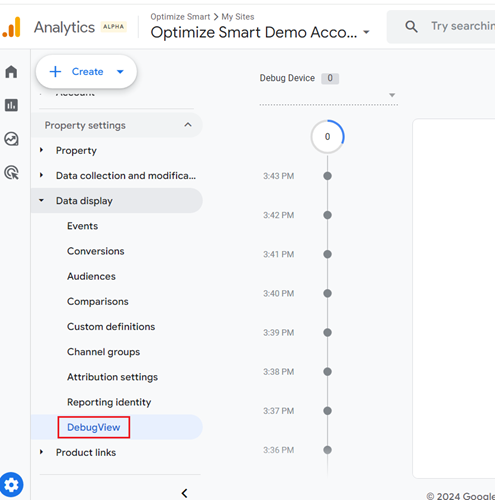
Task: Open Channel groups
Action: pyautogui.click(x=103, y=352)
